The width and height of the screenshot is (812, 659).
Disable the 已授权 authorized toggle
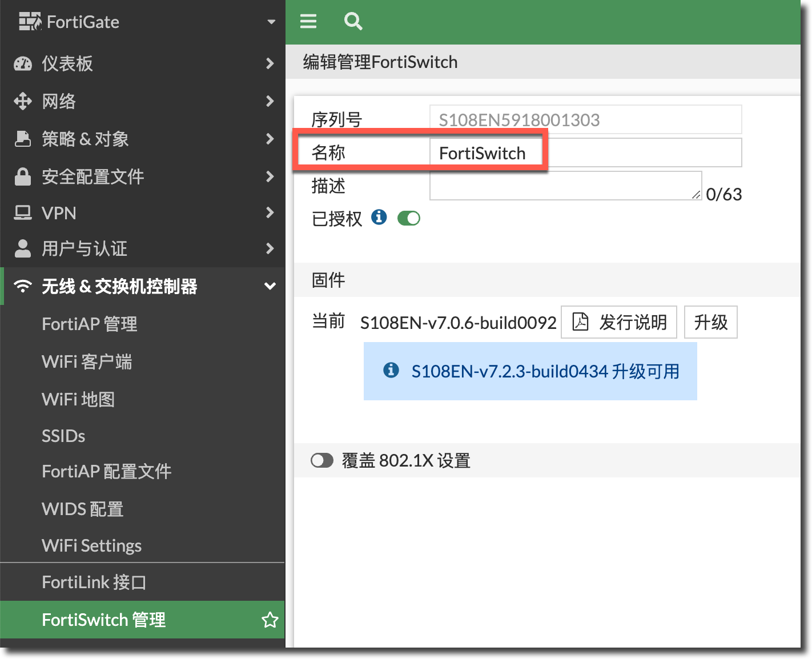pyautogui.click(x=408, y=218)
